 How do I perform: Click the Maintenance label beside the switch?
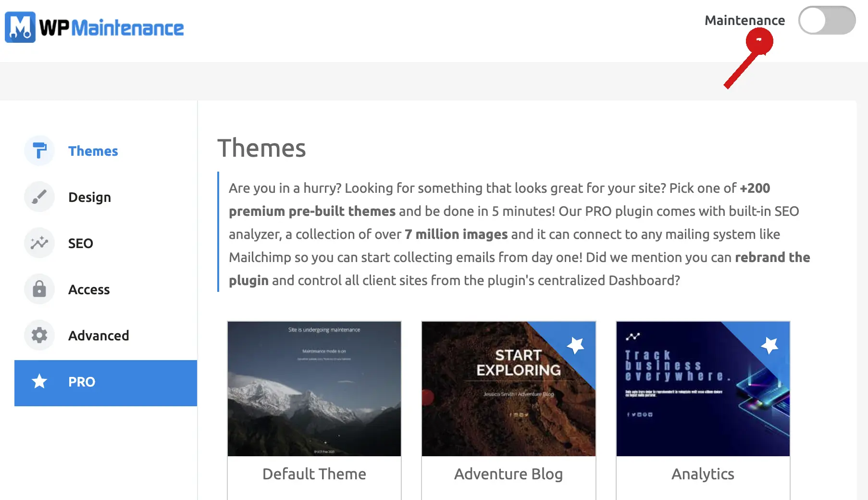745,20
